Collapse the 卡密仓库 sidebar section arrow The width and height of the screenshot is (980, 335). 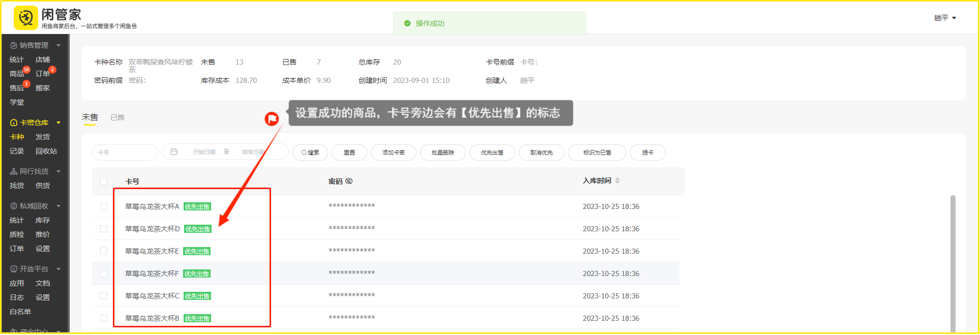coord(58,123)
